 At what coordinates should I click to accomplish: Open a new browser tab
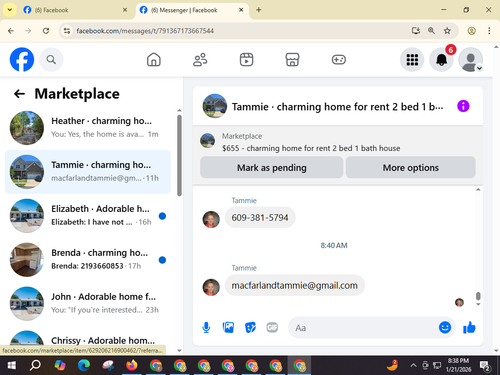point(259,10)
